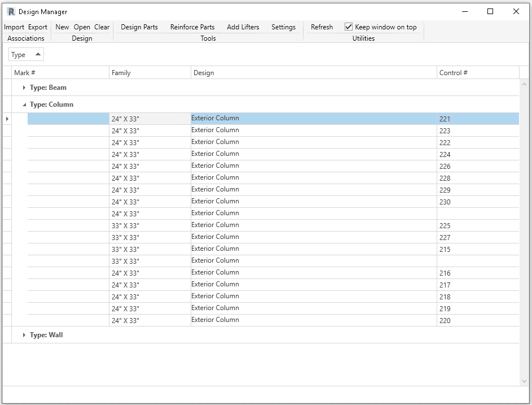Open the Reinforce Parts tool

(x=192, y=27)
